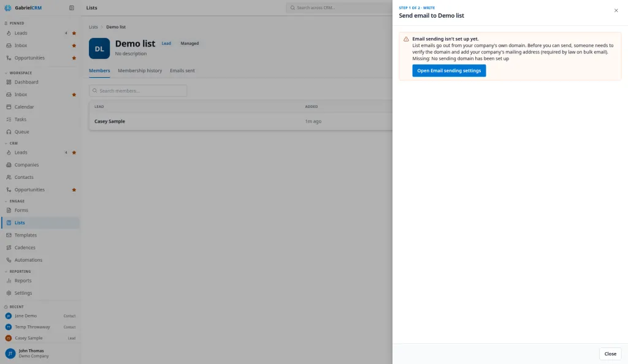Collapse the Workspace section
This screenshot has height=364, width=628.
coord(6,73)
